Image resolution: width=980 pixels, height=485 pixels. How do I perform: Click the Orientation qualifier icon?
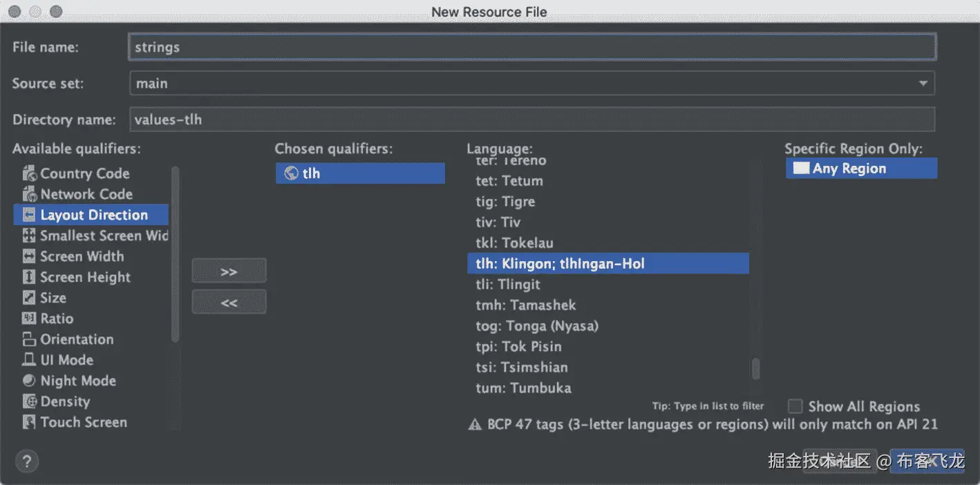coord(29,339)
